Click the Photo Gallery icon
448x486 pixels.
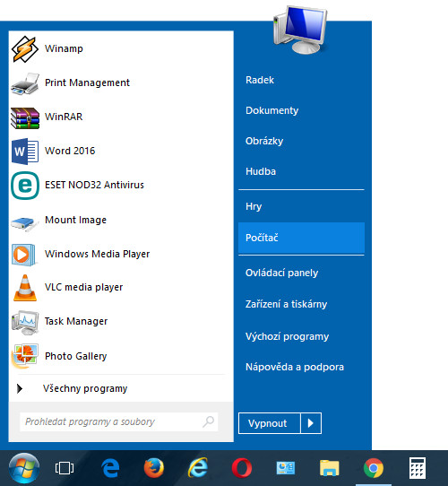point(25,356)
